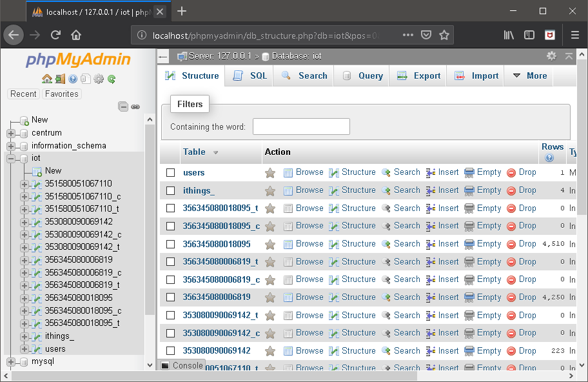
Task: Open phpMyAdmin documentation question-mark icon
Action: tap(73, 79)
